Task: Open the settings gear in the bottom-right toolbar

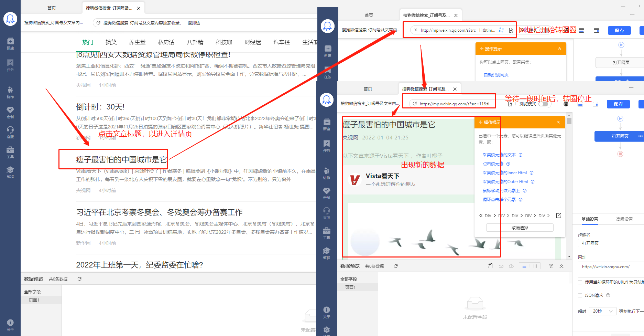Action: (x=566, y=104)
